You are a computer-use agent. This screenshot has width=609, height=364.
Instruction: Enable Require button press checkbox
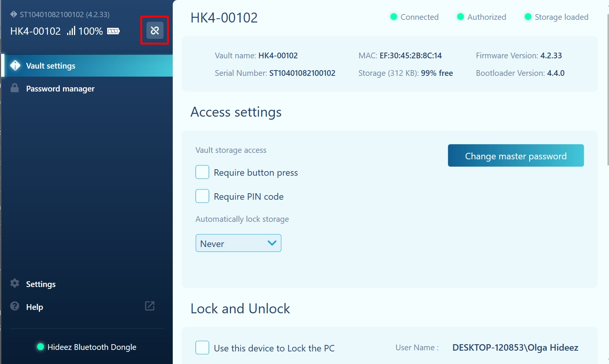click(x=202, y=172)
